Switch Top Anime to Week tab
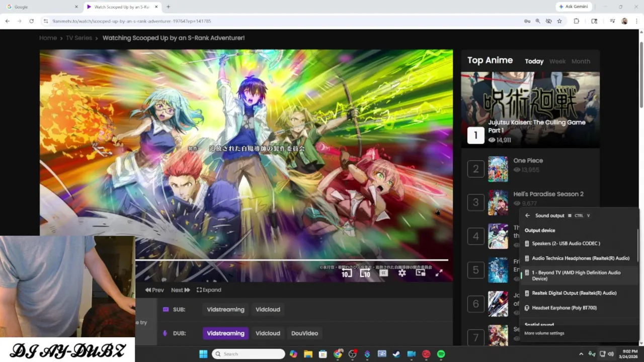Screen dimensions: 644x362 (x=557, y=61)
